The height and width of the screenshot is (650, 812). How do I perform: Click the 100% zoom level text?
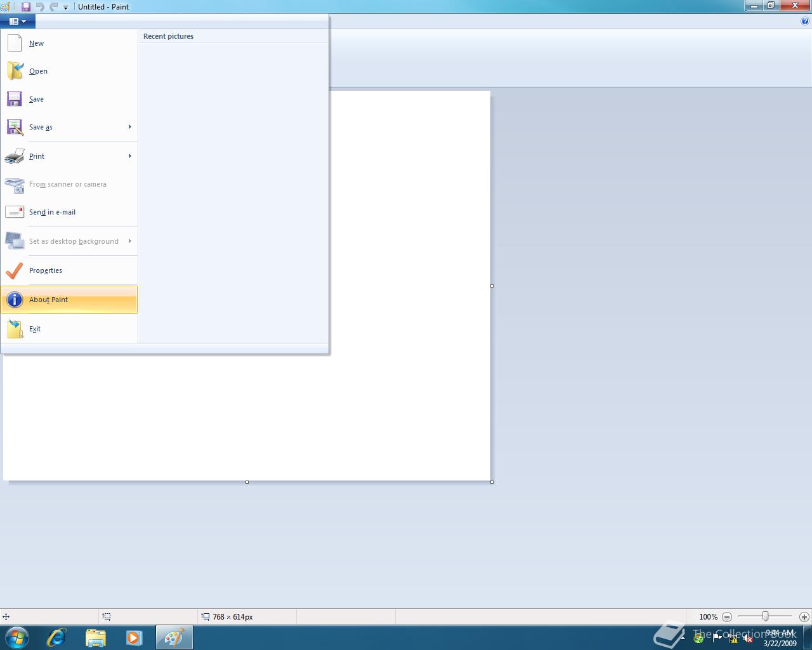708,616
